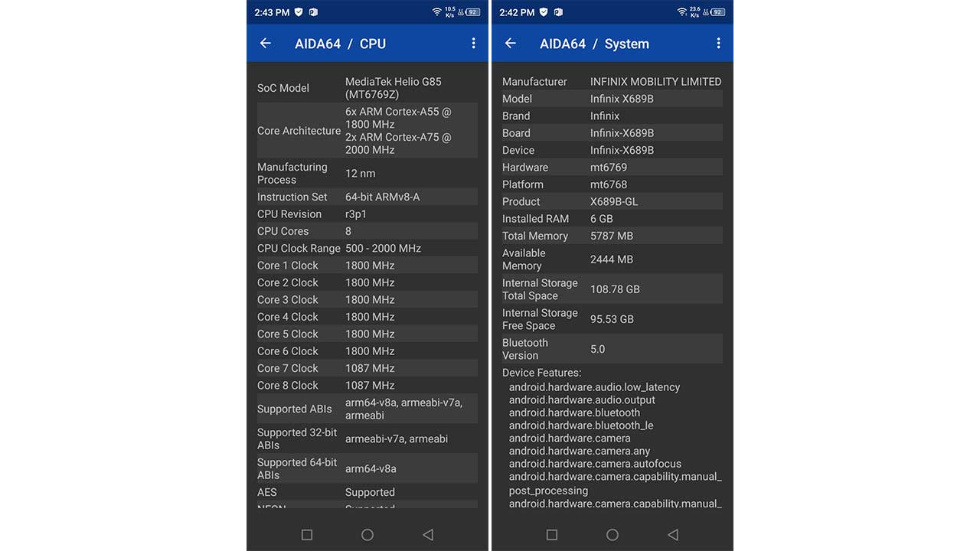This screenshot has height=551, width=980.
Task: Tap back arrow in AIDA64 System screen
Action: tap(511, 44)
